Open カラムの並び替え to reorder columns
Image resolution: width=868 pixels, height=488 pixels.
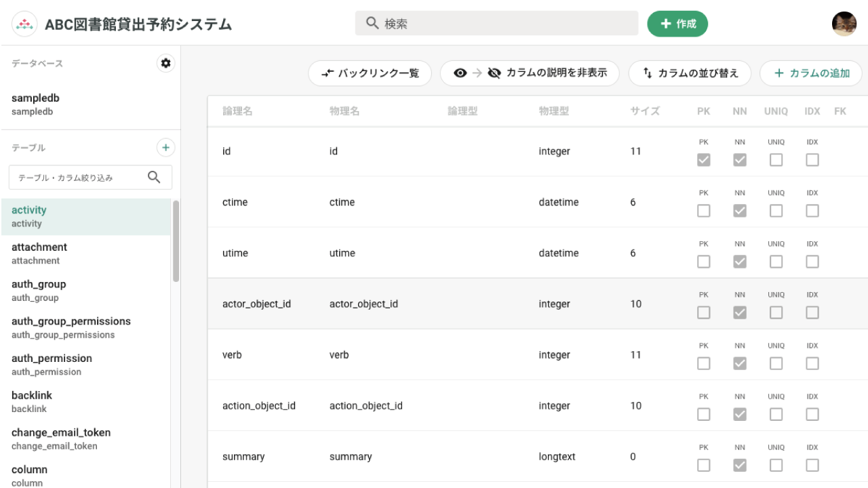pyautogui.click(x=690, y=73)
